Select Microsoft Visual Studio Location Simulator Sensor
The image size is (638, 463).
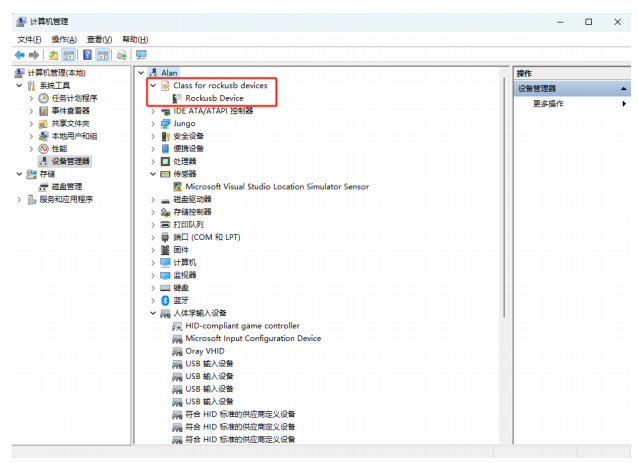[277, 186]
